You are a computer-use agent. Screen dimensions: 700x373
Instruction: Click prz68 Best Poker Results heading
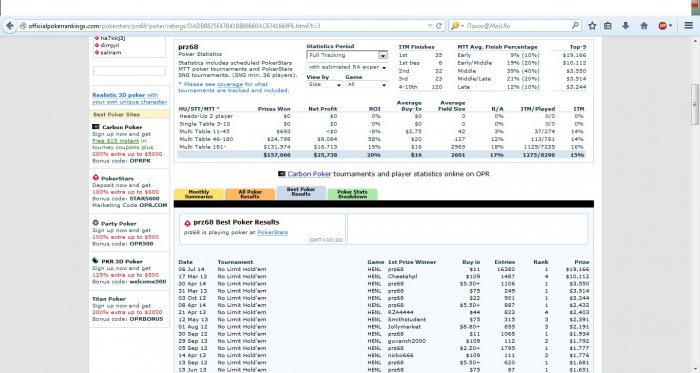pos(236,222)
